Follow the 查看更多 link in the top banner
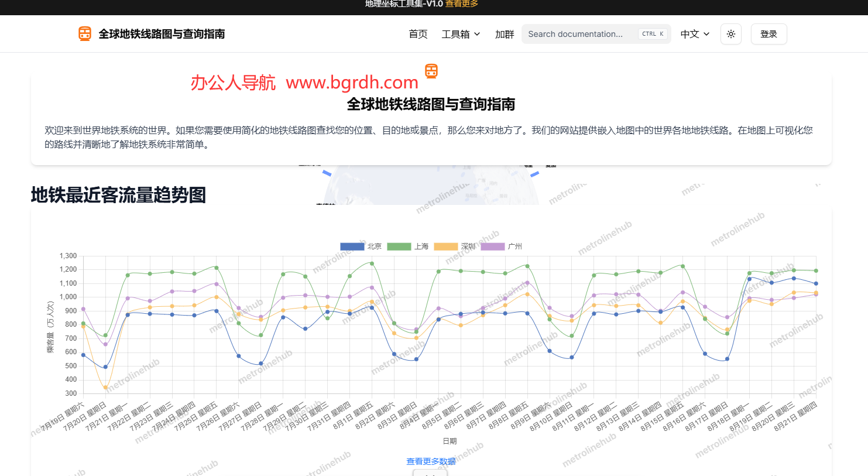This screenshot has height=476, width=868. pos(462,4)
